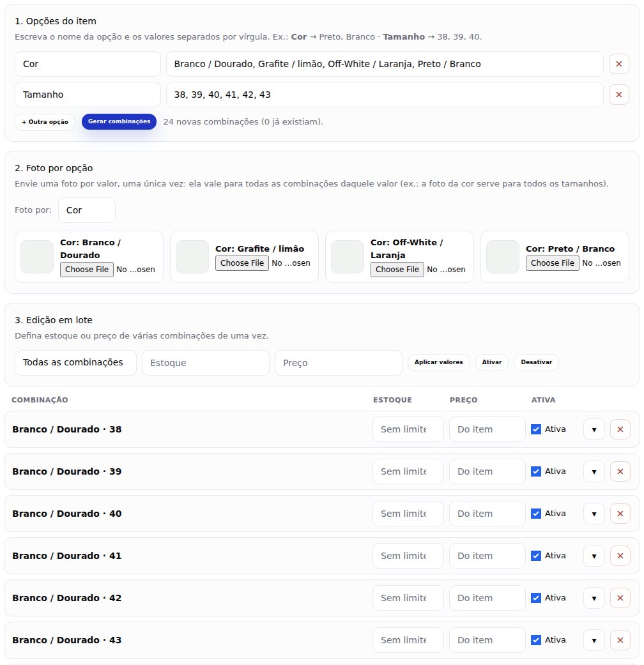Viewport: 644px width, 665px height.
Task: Uncheck Ativa for Branco / Dourado · 43
Action: click(536, 640)
